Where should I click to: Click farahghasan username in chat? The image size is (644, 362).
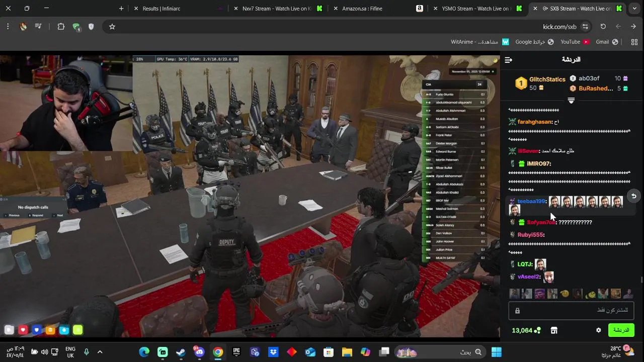[534, 122]
